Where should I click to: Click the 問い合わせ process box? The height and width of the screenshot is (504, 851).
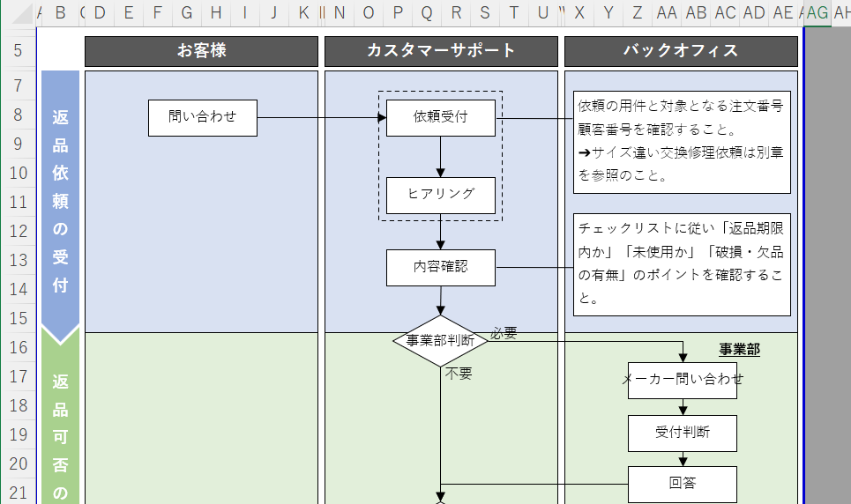(x=203, y=117)
